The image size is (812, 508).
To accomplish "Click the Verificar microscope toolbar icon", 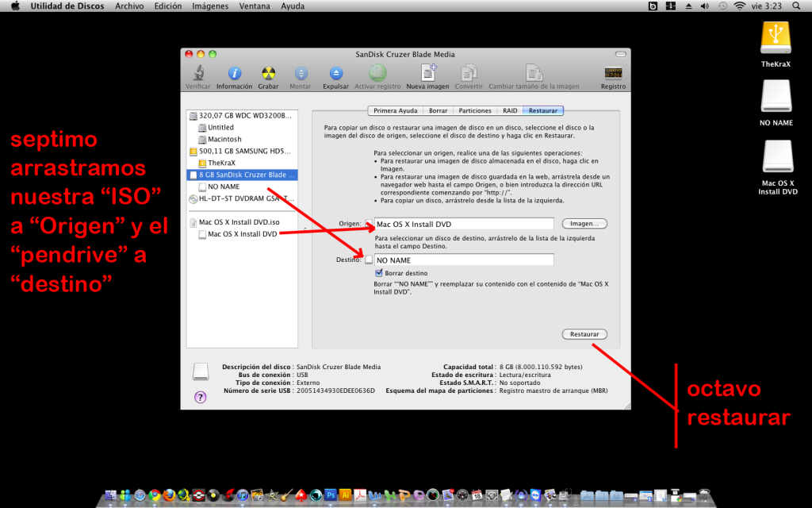I will (x=198, y=73).
